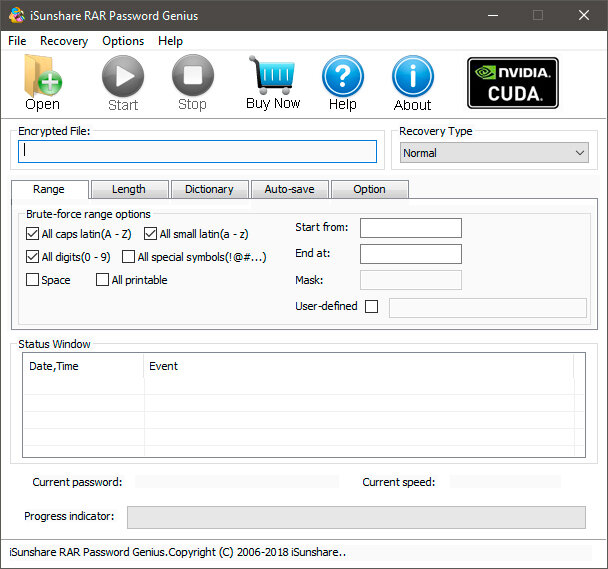The height and width of the screenshot is (569, 608).
Task: Click the NVIDIA CUDA logo
Action: pyautogui.click(x=513, y=83)
